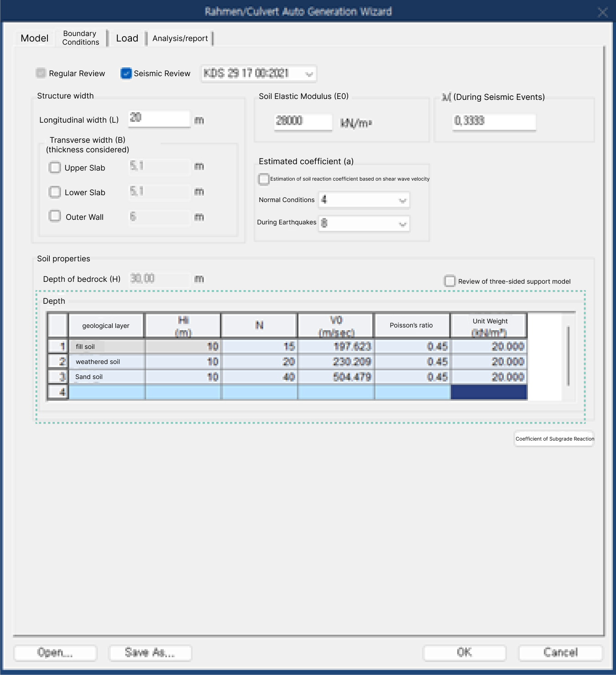Enable Review of three-sided support model
616x675 pixels.
tap(450, 281)
